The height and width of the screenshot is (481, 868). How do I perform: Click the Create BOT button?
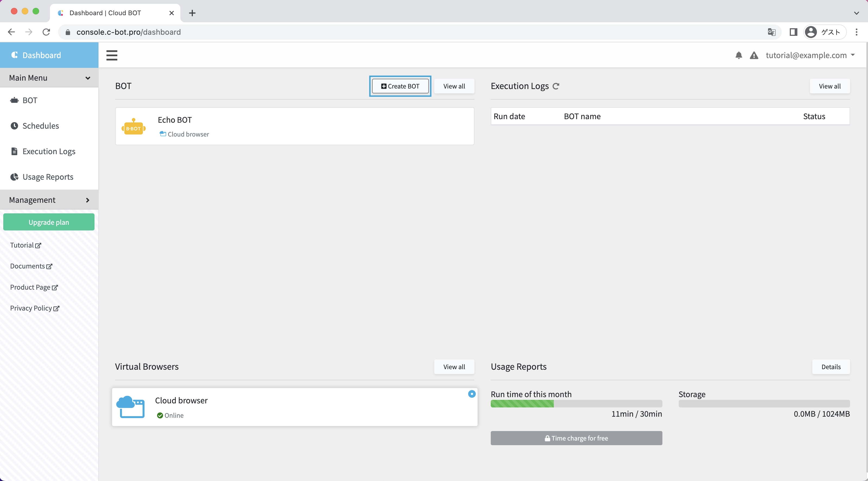point(400,86)
